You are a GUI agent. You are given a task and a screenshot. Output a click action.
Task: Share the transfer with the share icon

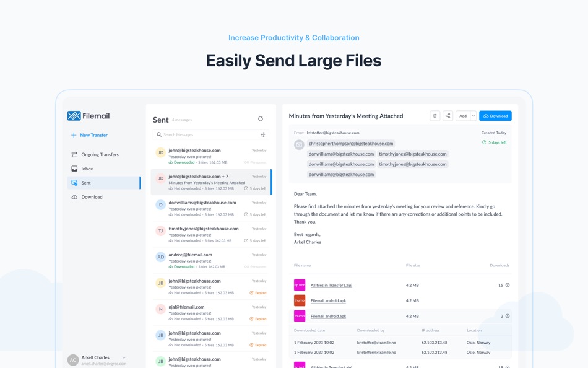pos(447,116)
